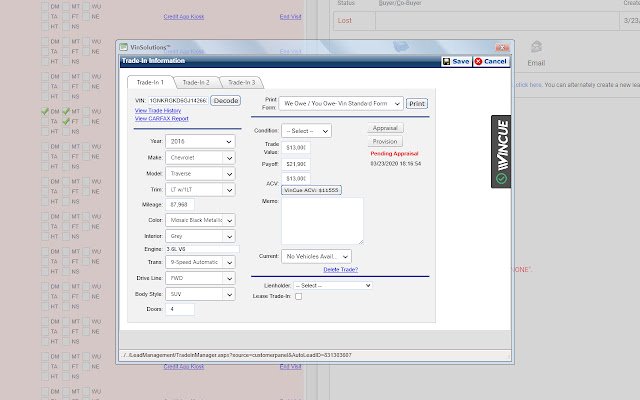This screenshot has width=640, height=400.
Task: Open the Body Style dropdown SUV
Action: point(200,294)
